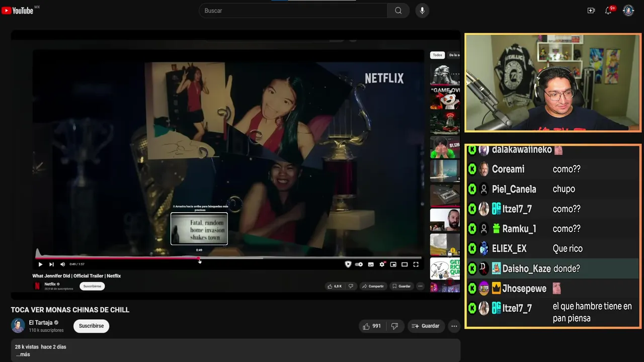This screenshot has height=362, width=644.
Task: Click the NETFLIX watermark in the trailer
Action: (x=384, y=78)
